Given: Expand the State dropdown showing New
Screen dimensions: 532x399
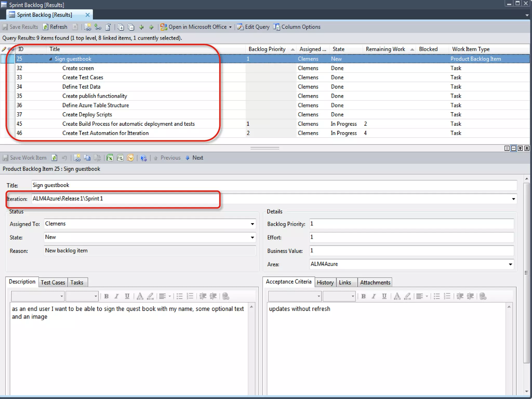Looking at the screenshot, I should 252,237.
